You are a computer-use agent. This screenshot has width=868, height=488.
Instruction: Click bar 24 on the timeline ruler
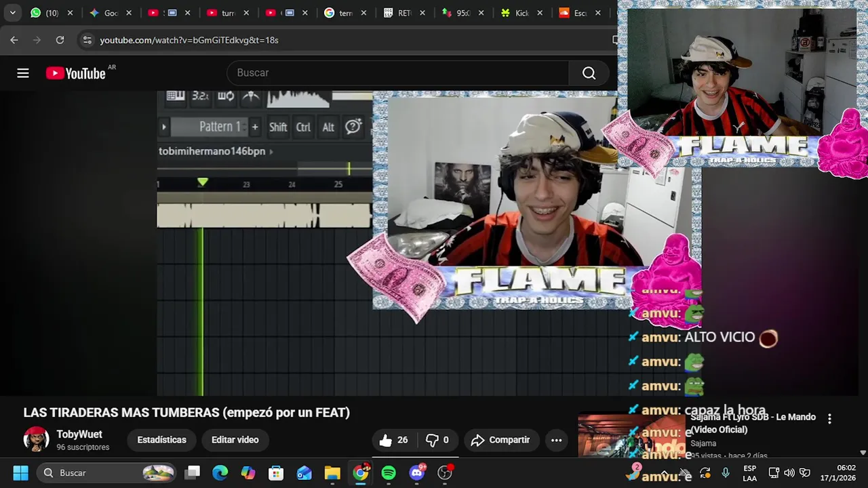click(292, 184)
